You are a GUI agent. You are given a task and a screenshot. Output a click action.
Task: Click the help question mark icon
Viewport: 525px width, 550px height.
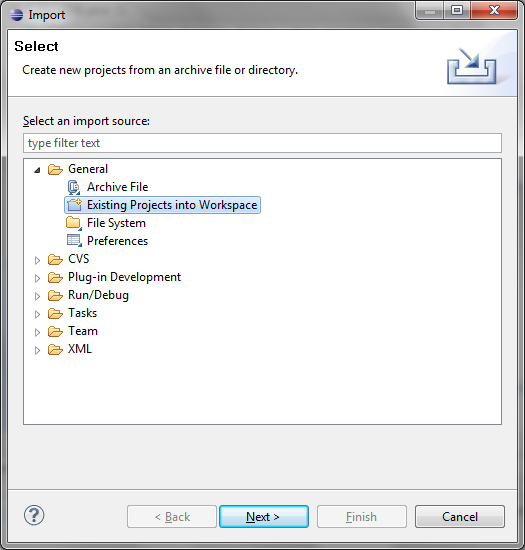click(x=34, y=515)
